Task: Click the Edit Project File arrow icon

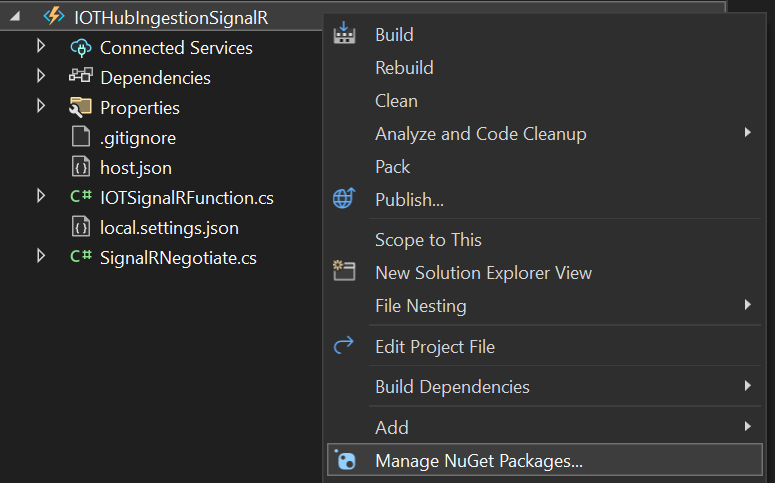Action: [344, 345]
